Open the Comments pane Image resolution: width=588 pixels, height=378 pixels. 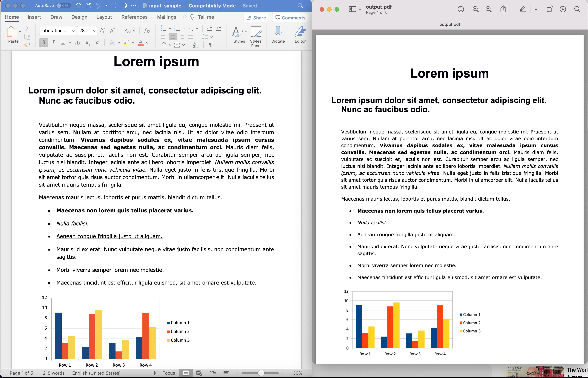point(290,18)
